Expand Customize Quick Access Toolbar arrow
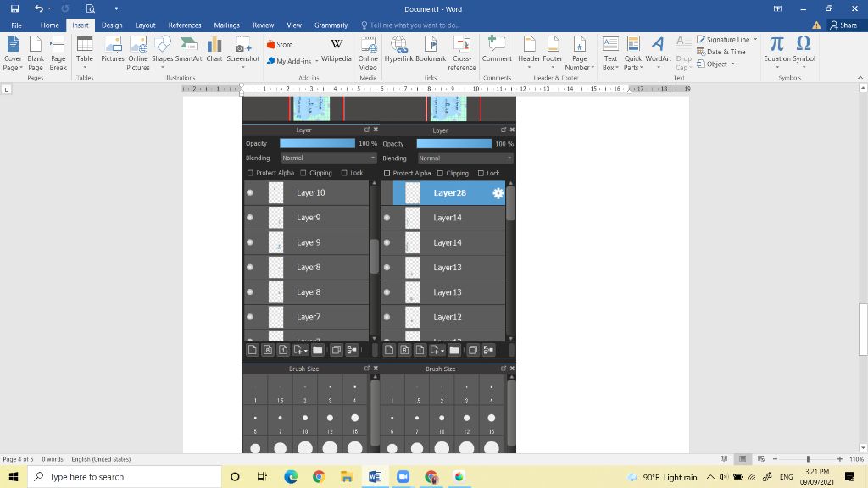This screenshot has height=488, width=868. pos(116,8)
